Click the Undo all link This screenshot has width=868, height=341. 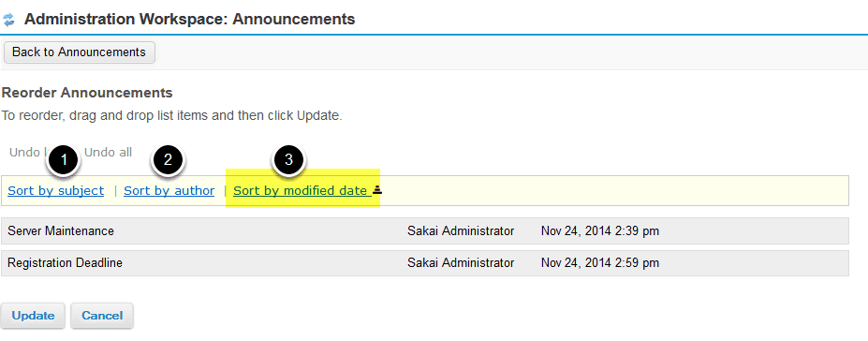108,152
